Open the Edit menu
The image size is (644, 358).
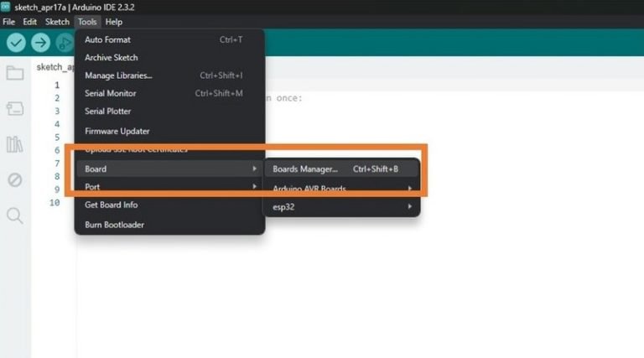(29, 22)
